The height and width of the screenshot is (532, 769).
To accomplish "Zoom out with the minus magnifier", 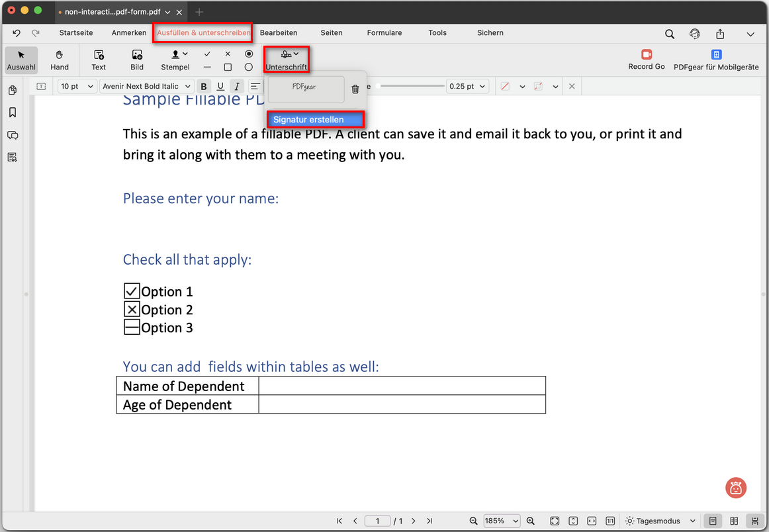I will coord(473,521).
